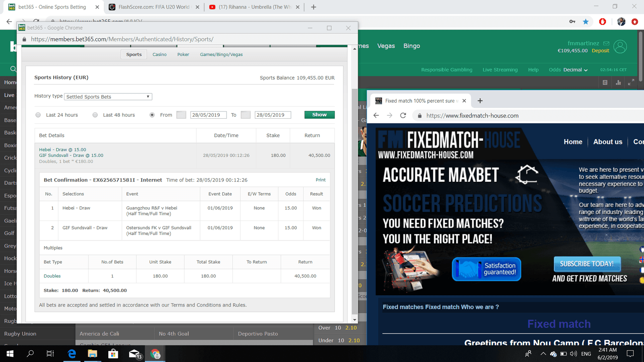The height and width of the screenshot is (362, 644).
Task: Click the green Show button
Action: click(x=319, y=115)
